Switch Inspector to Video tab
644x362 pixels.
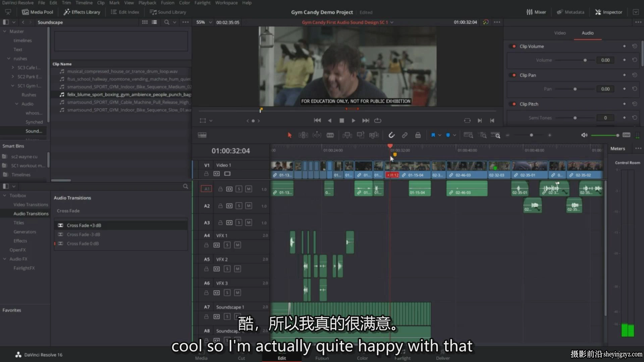pyautogui.click(x=560, y=33)
